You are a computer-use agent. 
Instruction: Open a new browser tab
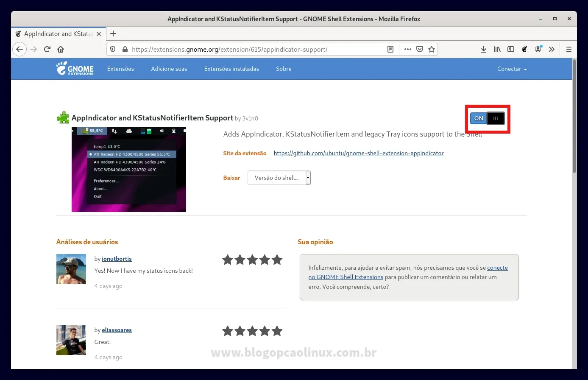(x=113, y=34)
